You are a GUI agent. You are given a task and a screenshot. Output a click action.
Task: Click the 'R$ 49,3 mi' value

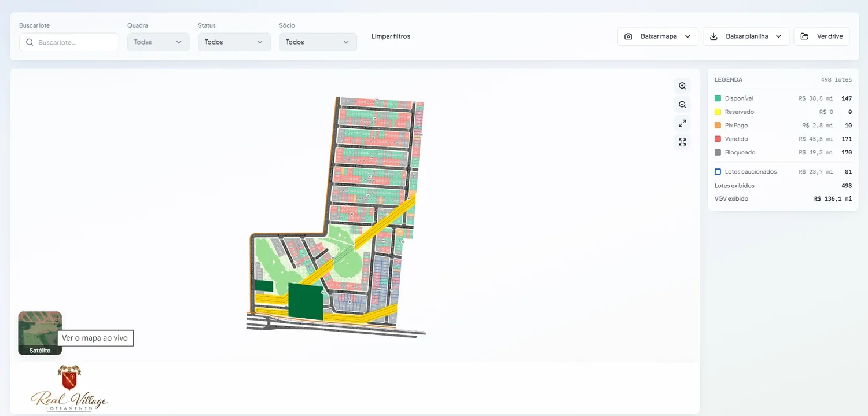point(816,153)
